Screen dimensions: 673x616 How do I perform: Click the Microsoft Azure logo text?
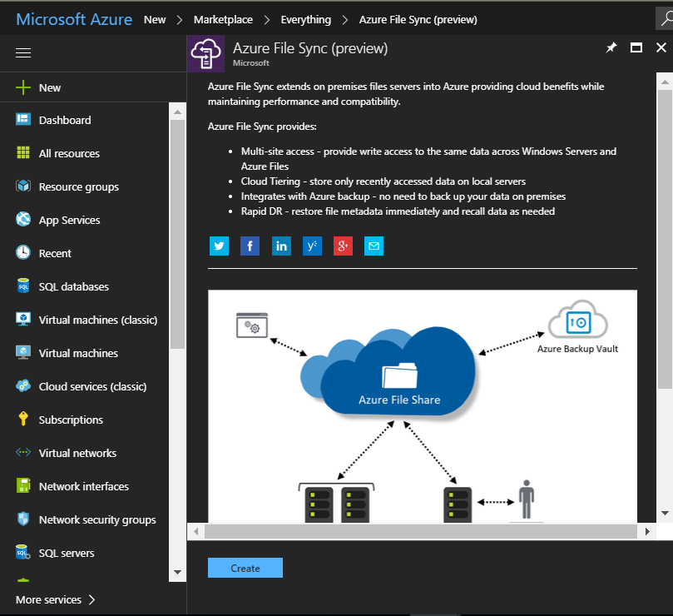[x=74, y=19]
